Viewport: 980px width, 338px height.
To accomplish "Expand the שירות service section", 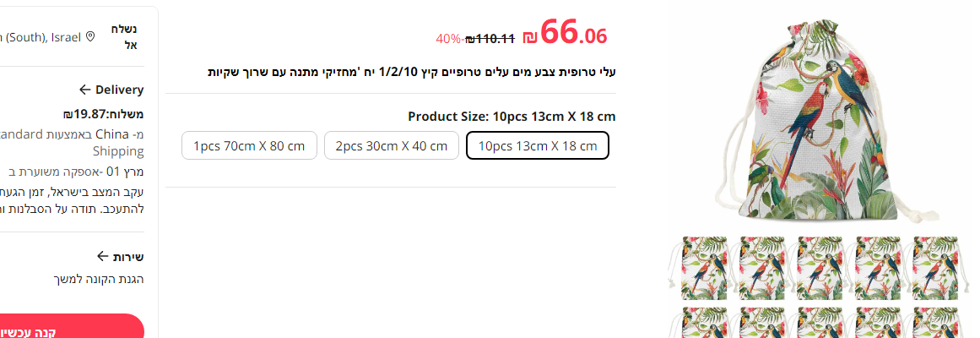I will 128,256.
